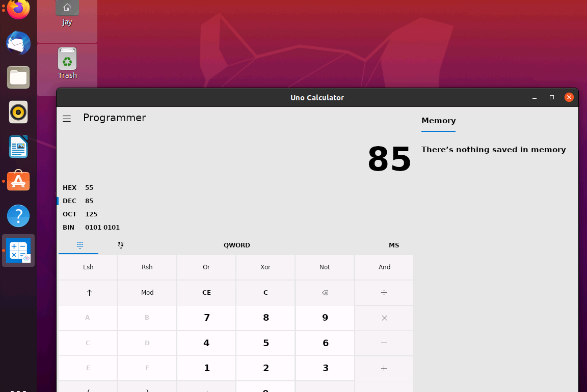Image resolution: width=587 pixels, height=392 pixels.
Task: Tap digit 5 on the keypad
Action: [x=265, y=343]
